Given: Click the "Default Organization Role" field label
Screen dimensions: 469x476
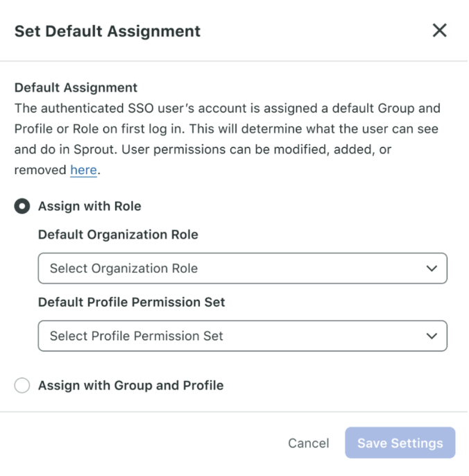Looking at the screenshot, I should point(118,235).
